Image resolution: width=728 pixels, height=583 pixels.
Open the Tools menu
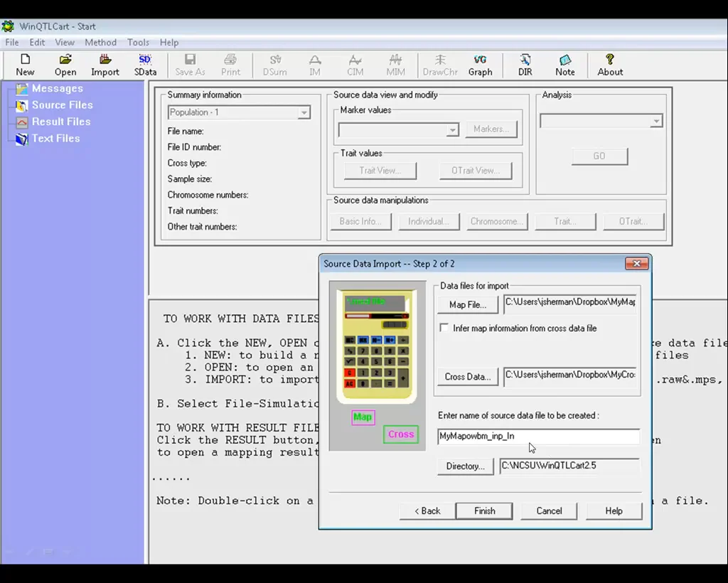click(x=139, y=42)
